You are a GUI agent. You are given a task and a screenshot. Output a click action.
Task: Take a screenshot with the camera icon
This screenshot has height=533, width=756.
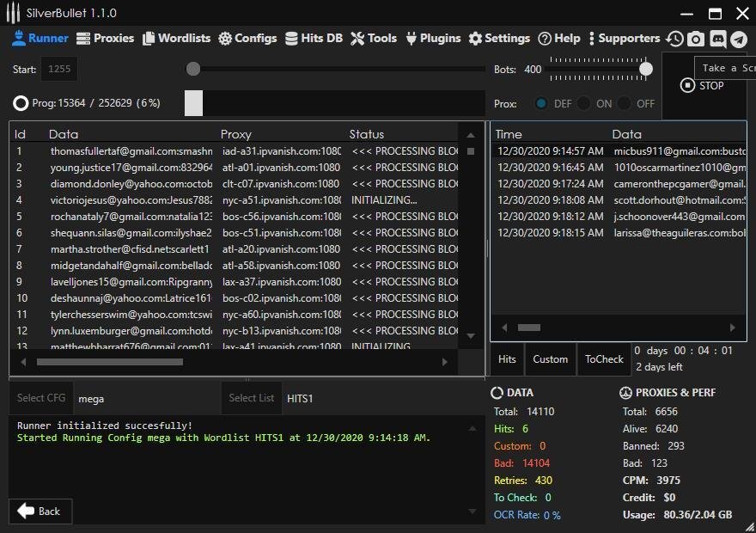pyautogui.click(x=696, y=39)
